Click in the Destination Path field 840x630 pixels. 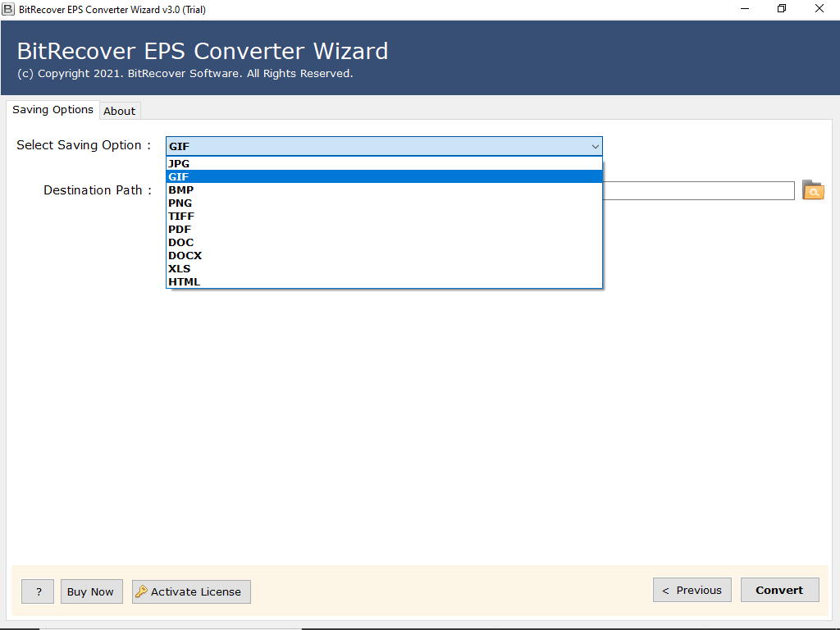click(698, 190)
